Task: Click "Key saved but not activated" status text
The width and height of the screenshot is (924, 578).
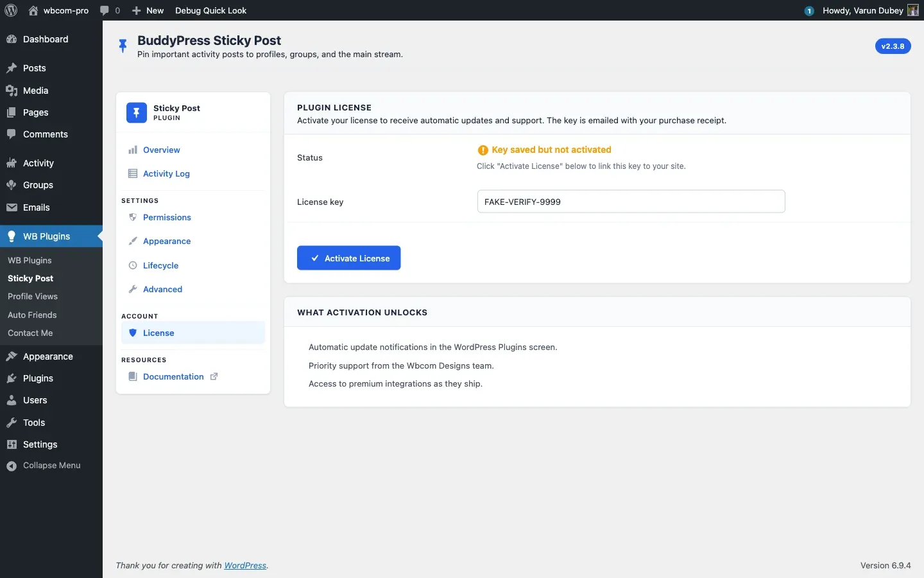Action: point(551,150)
